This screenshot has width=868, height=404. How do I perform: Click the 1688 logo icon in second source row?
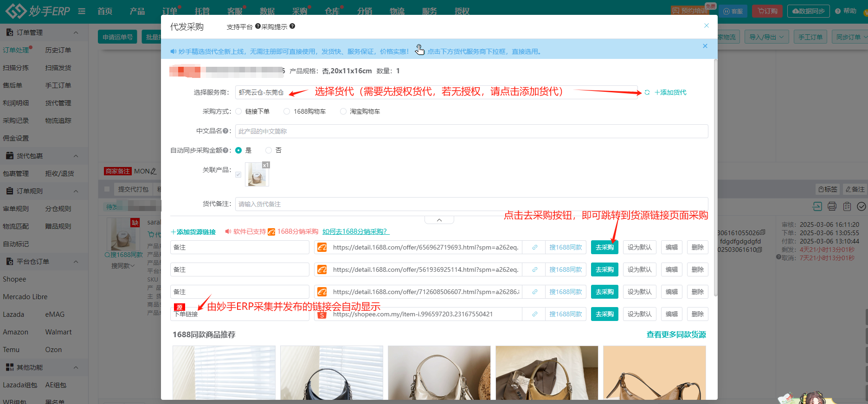coord(322,270)
